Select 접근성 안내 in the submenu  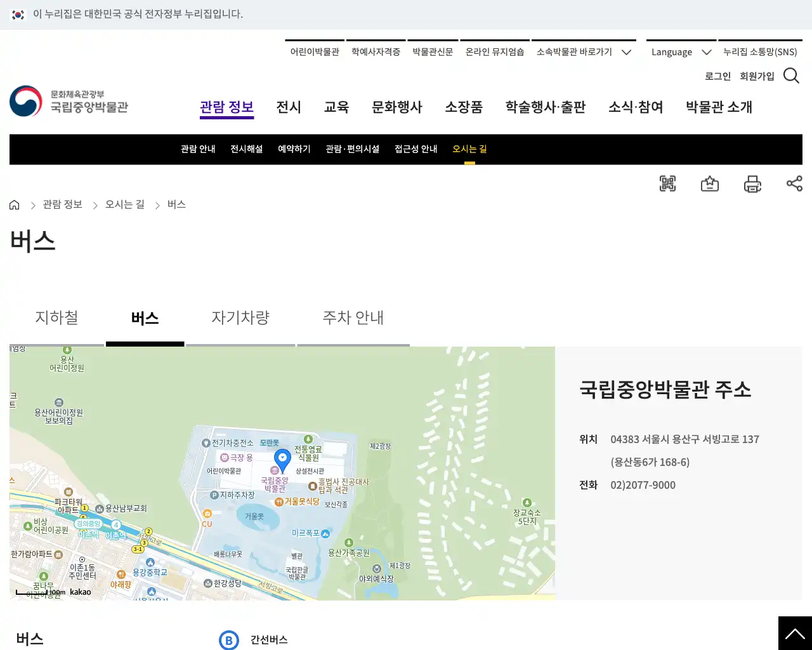[x=416, y=149]
